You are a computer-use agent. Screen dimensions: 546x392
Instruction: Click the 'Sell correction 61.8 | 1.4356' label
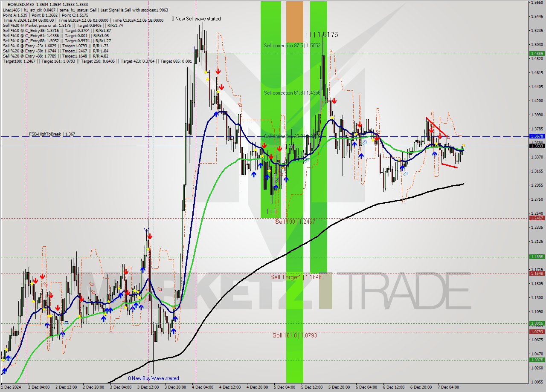click(292, 93)
